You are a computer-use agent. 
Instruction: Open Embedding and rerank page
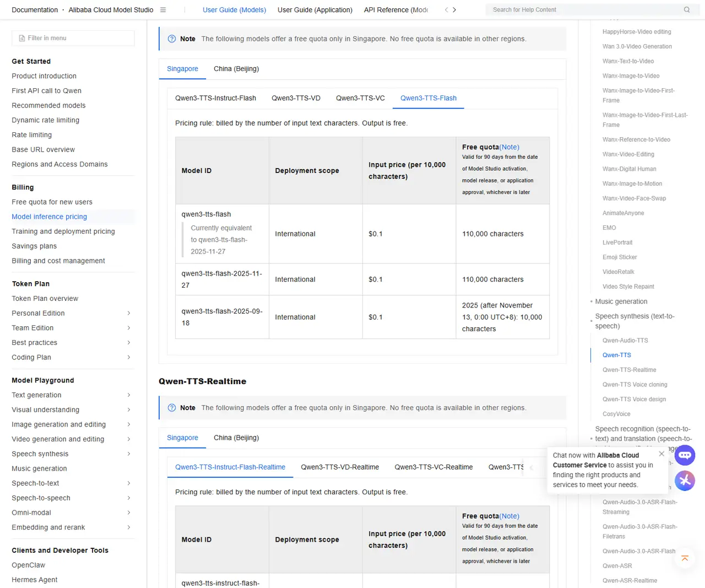click(48, 528)
